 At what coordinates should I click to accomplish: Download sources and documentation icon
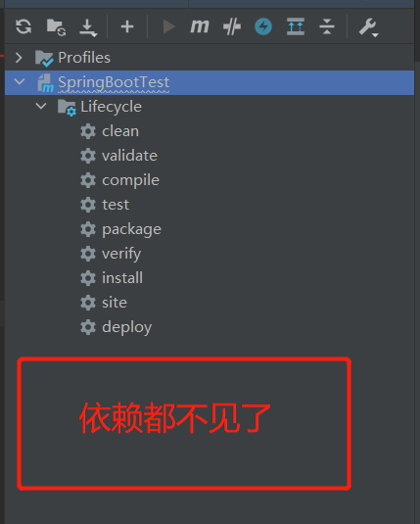[x=88, y=27]
